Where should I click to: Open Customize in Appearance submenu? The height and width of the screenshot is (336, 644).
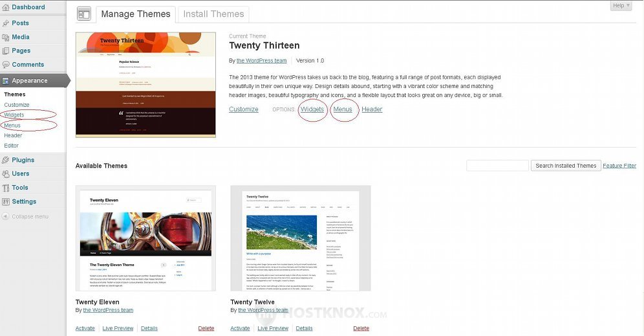(x=16, y=105)
